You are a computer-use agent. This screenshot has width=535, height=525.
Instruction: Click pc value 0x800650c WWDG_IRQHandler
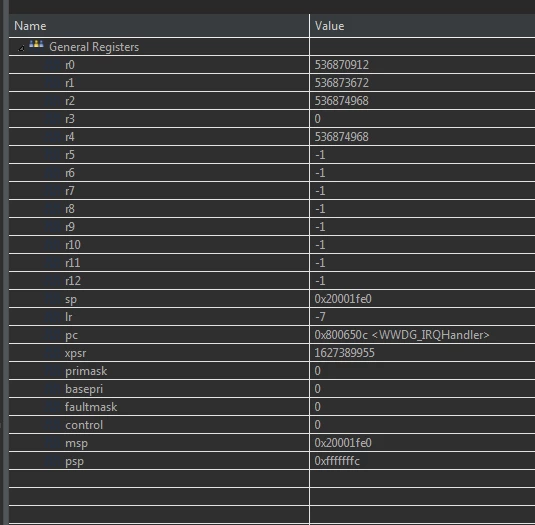(402, 335)
